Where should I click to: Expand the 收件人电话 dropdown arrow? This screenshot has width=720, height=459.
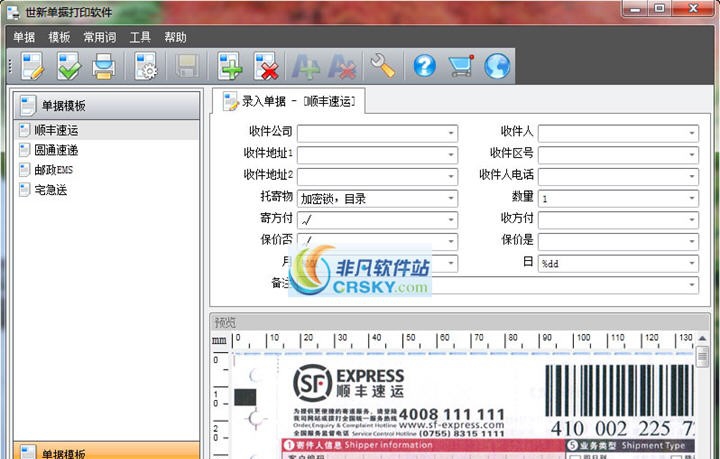tap(692, 176)
